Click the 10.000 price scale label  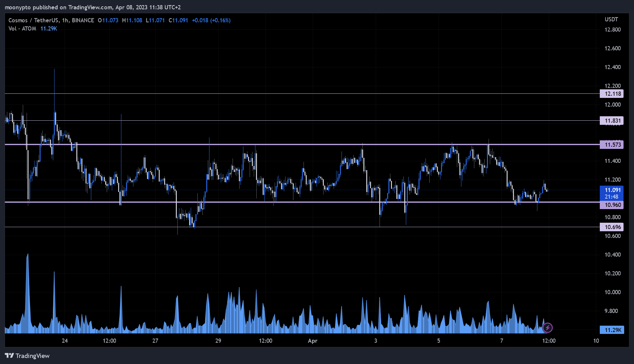coord(612,292)
